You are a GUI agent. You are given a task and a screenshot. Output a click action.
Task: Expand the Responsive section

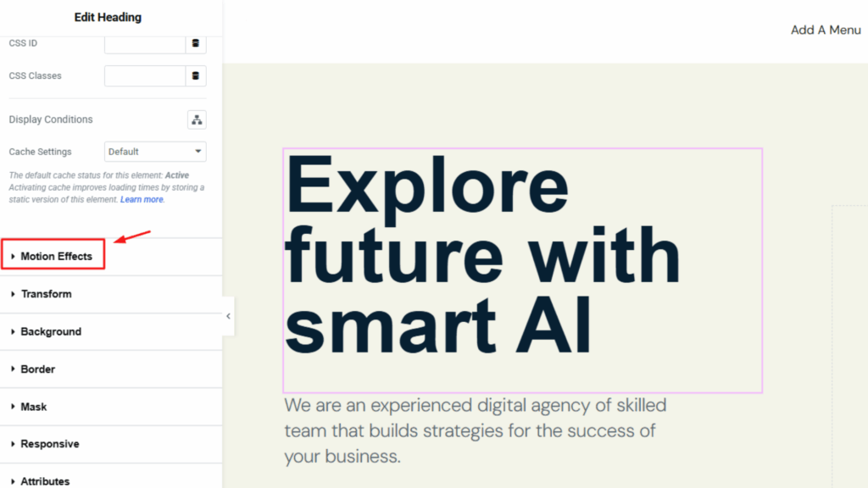coord(50,444)
